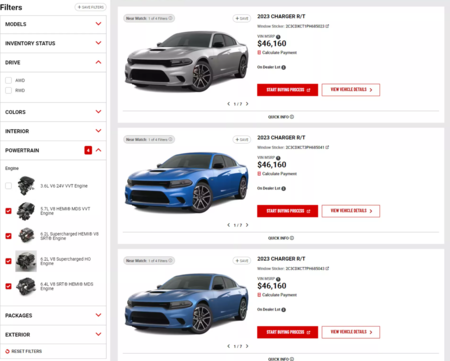Click the Reset Filters refresh icon
This screenshot has height=361, width=450.
click(7, 351)
